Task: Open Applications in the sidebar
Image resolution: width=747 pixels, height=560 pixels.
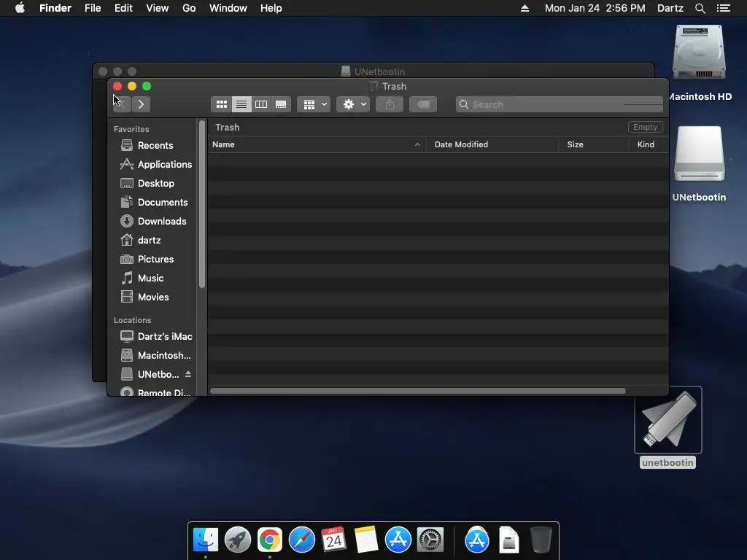Action: pyautogui.click(x=155, y=164)
